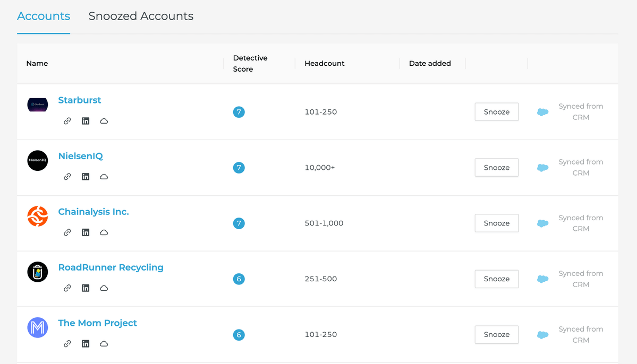
Task: Open the LinkedIn page for RoadRunner Recycling
Action: pyautogui.click(x=86, y=288)
